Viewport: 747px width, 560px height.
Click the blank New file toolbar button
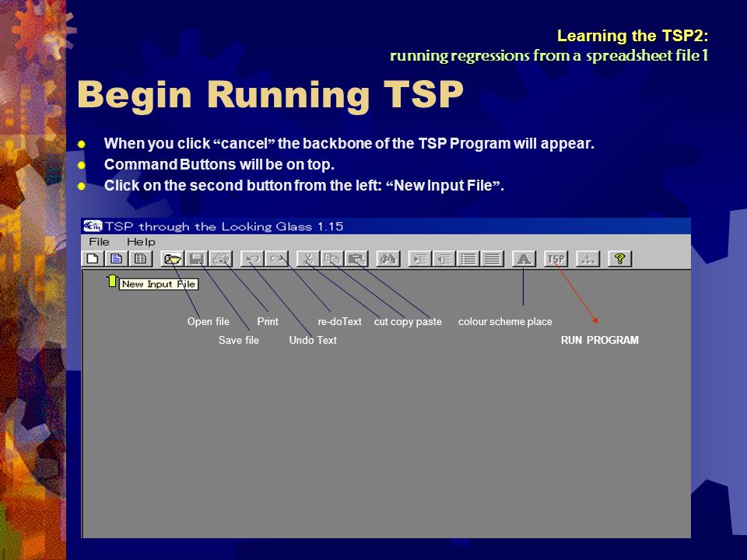93,258
